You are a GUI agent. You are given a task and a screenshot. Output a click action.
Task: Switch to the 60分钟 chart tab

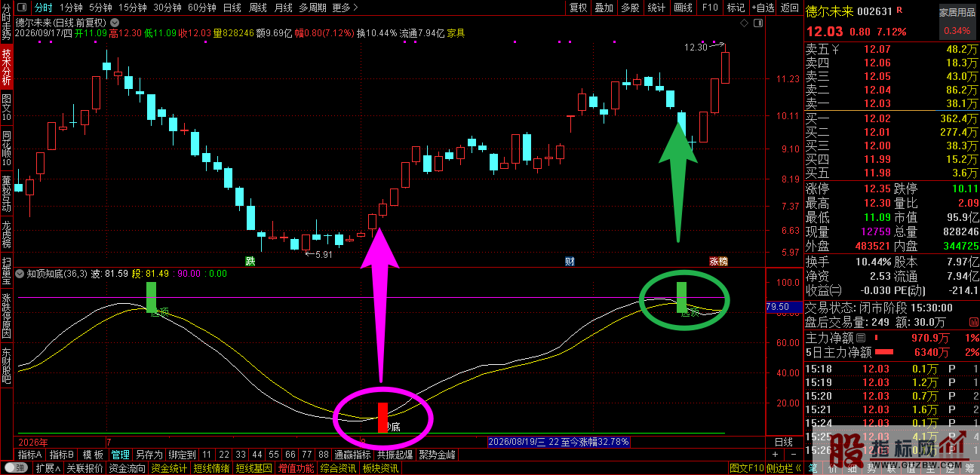201,8
